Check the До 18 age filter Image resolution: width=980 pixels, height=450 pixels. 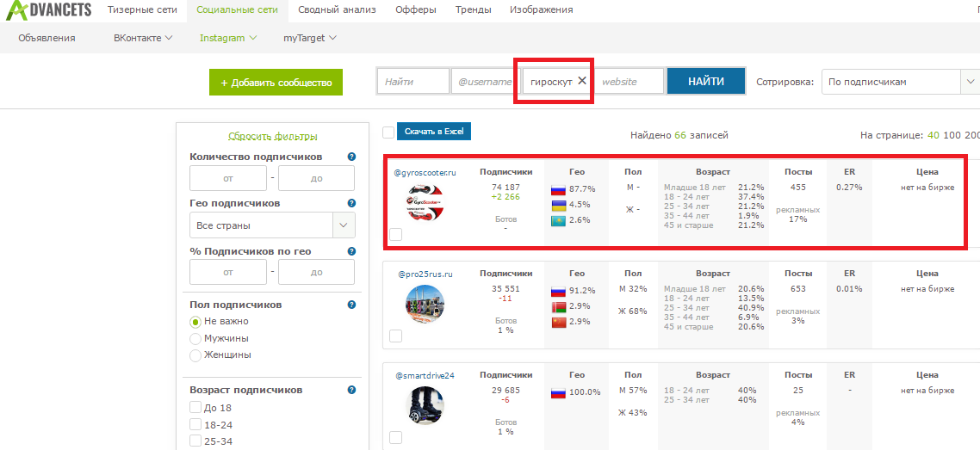195,408
